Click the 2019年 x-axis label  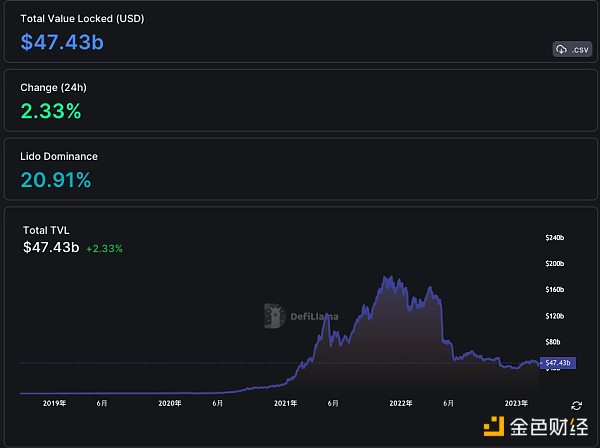[x=54, y=403]
